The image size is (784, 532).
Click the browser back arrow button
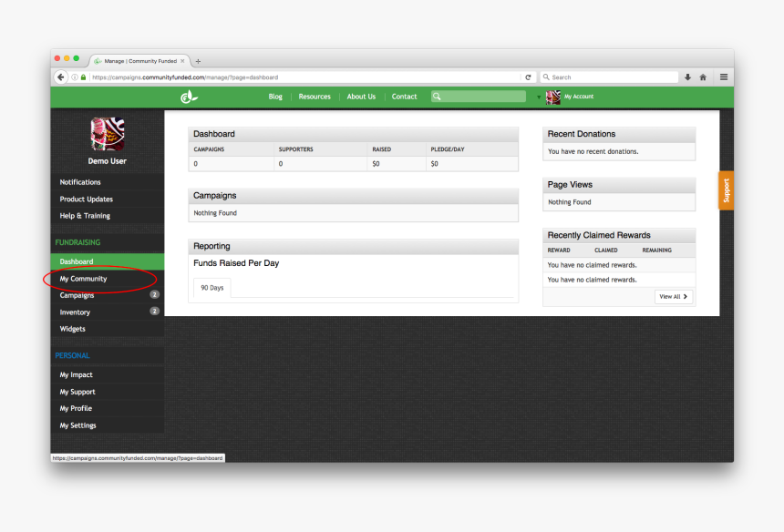pyautogui.click(x=60, y=77)
